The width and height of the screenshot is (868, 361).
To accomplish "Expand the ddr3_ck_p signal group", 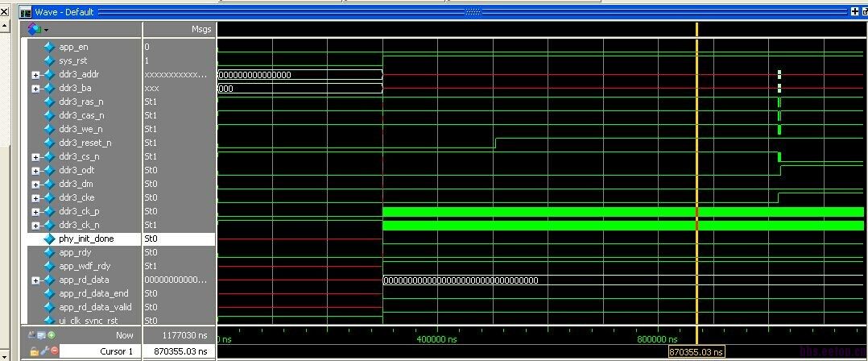I will pos(35,212).
